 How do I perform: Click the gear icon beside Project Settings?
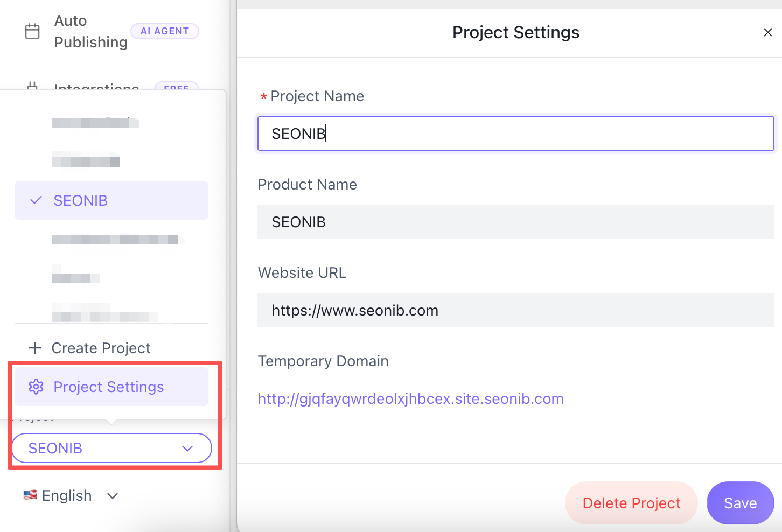pyautogui.click(x=36, y=387)
